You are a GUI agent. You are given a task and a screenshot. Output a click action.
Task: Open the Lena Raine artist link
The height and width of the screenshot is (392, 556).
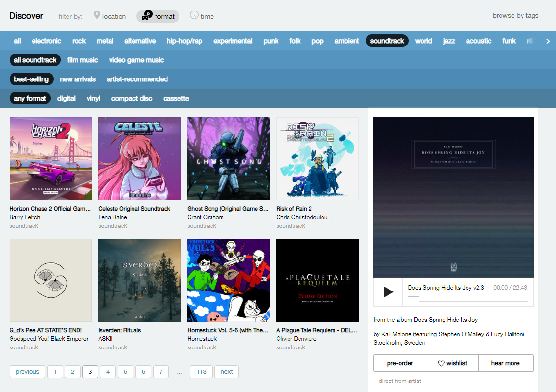coord(112,217)
